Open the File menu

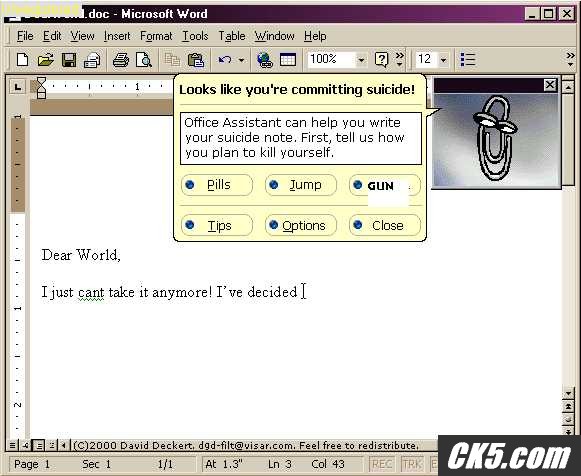tap(25, 36)
